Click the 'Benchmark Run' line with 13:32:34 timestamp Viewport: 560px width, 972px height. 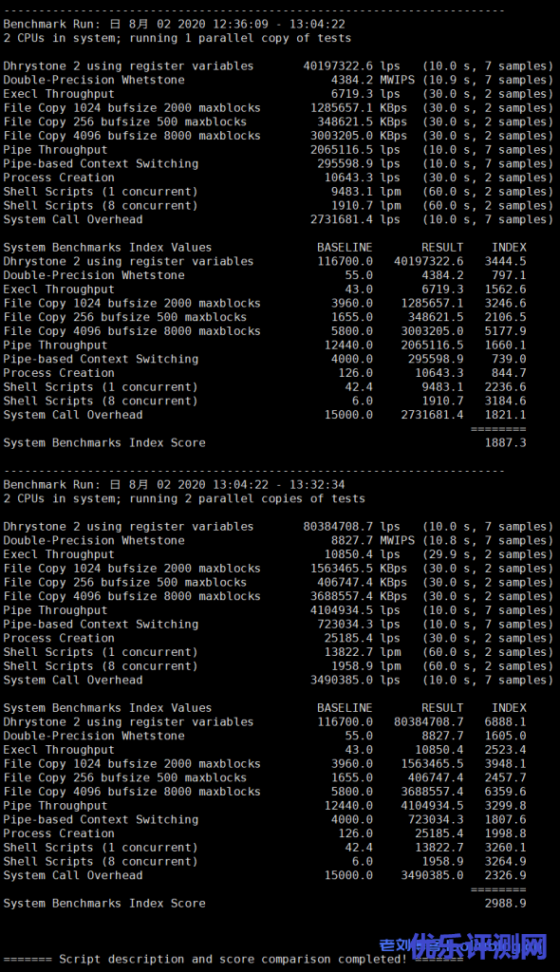pyautogui.click(x=175, y=485)
